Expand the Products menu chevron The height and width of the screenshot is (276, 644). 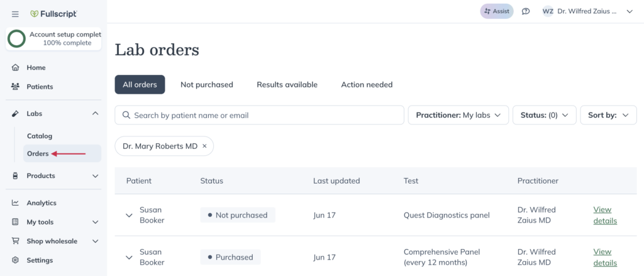(96, 176)
